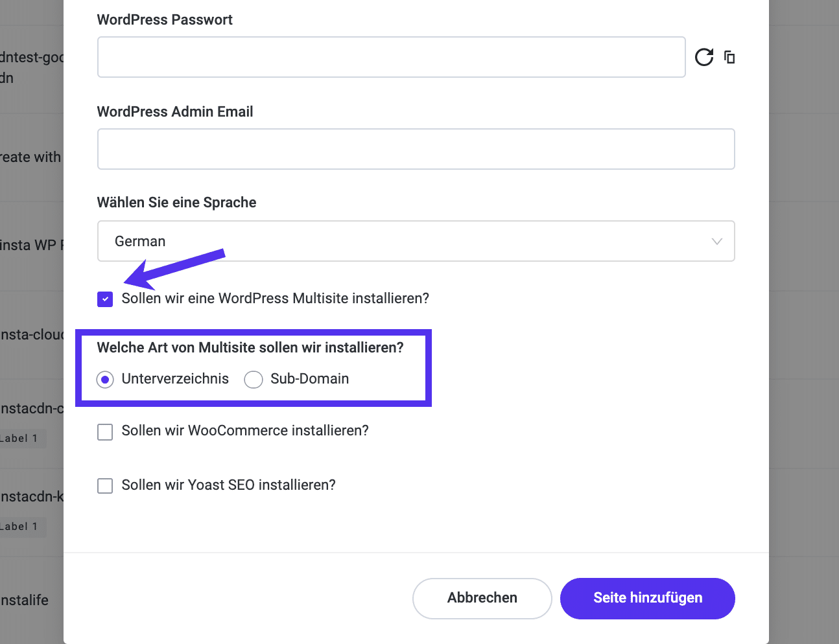839x644 pixels.
Task: Click the WordPress Passwort input field
Action: click(391, 57)
